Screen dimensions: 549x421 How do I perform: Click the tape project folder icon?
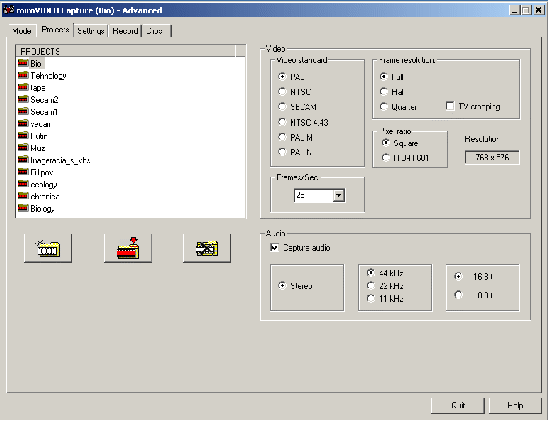pos(23,88)
